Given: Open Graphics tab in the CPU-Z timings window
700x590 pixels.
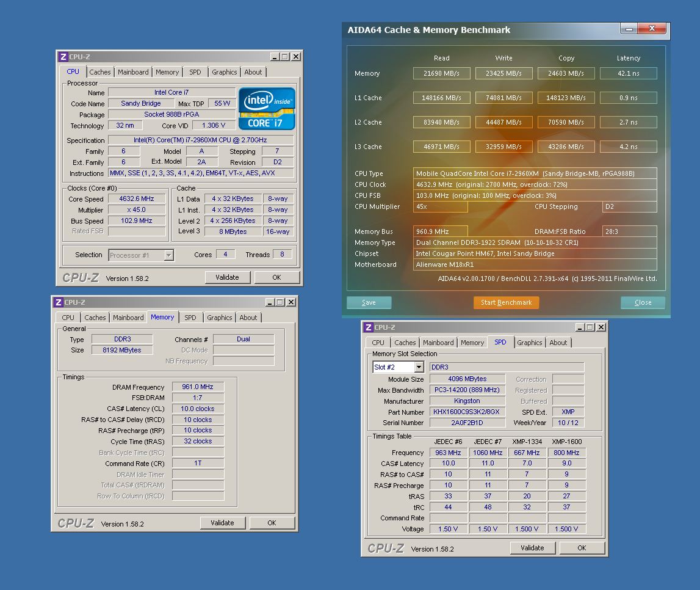Looking at the screenshot, I should [x=219, y=318].
